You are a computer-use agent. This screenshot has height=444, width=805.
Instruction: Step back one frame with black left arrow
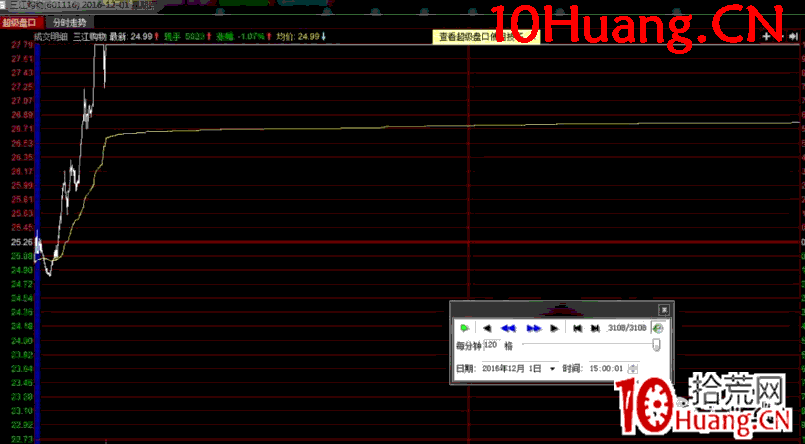pos(487,328)
